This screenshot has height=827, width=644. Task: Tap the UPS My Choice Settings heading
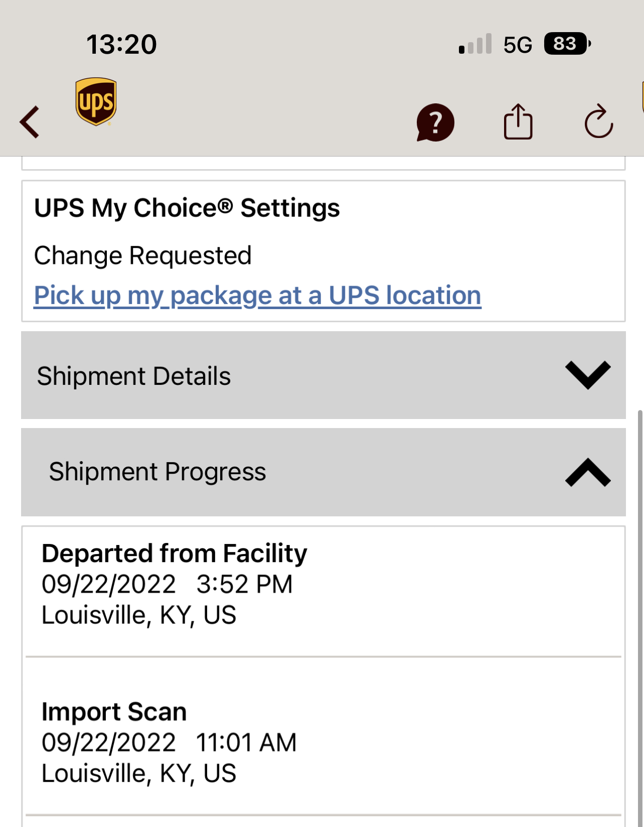click(187, 208)
